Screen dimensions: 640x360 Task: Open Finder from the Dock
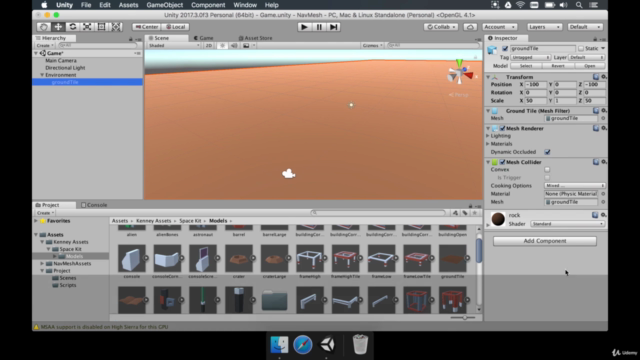click(x=279, y=345)
